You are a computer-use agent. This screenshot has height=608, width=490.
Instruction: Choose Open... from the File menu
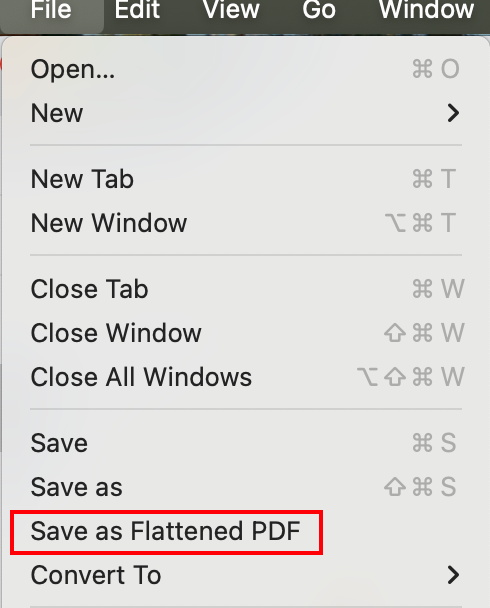point(246,69)
